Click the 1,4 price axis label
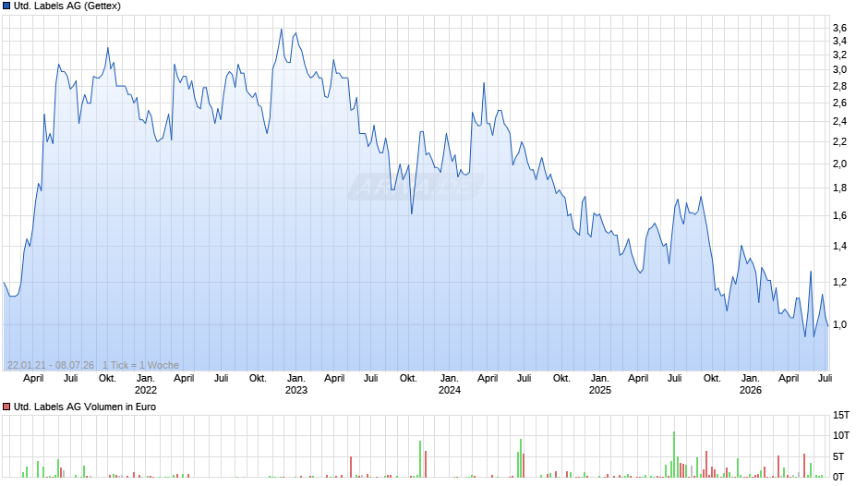The height and width of the screenshot is (486, 868). click(x=839, y=246)
